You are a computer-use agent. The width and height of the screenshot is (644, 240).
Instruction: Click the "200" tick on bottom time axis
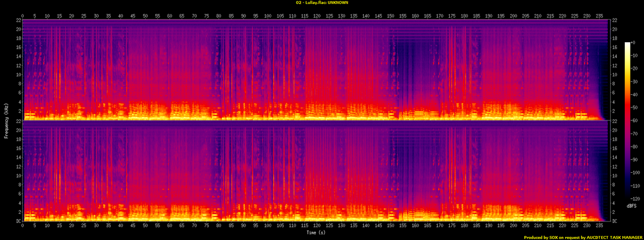point(514,226)
